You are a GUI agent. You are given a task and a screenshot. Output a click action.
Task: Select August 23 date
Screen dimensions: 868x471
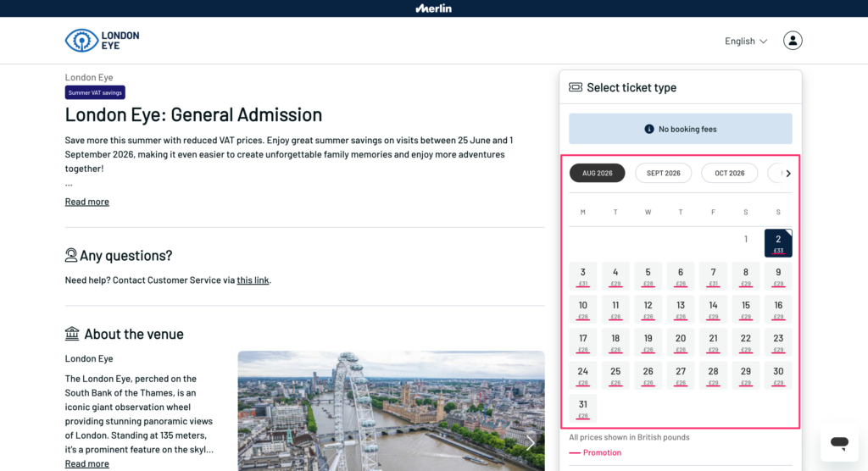click(778, 342)
